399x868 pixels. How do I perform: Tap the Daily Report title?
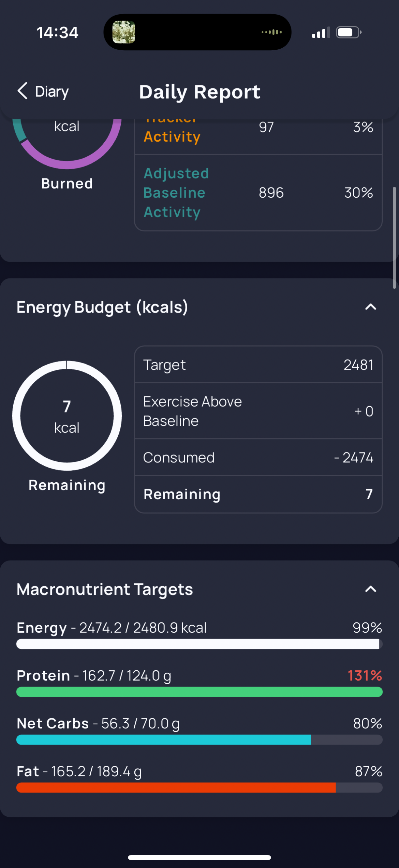200,92
